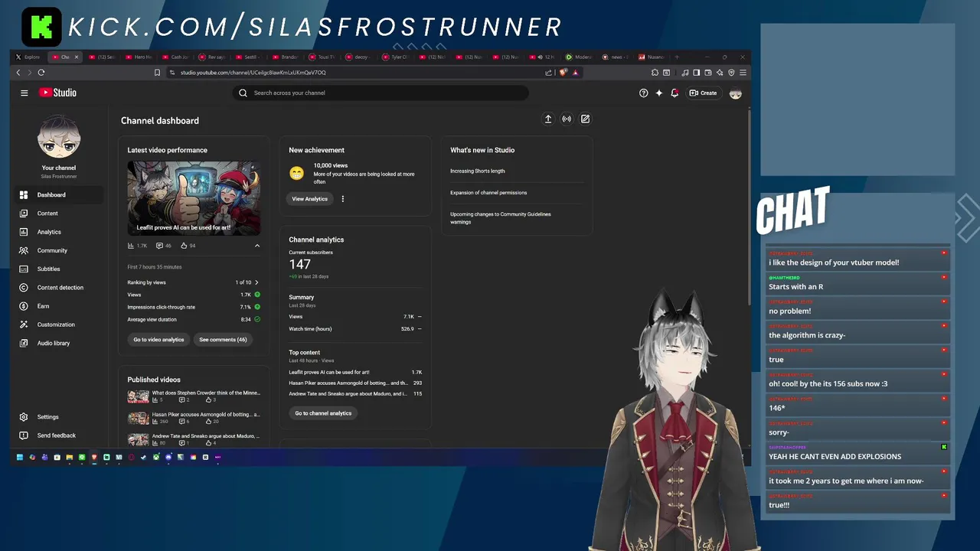980x551 pixels.
Task: Open the three-dot menu beside View Analytics
Action: [x=343, y=199]
